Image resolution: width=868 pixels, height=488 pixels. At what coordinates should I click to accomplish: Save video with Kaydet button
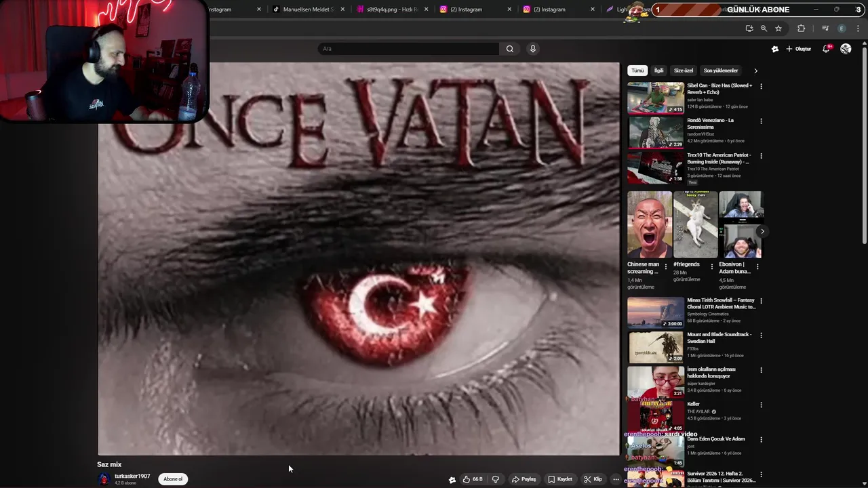click(560, 479)
